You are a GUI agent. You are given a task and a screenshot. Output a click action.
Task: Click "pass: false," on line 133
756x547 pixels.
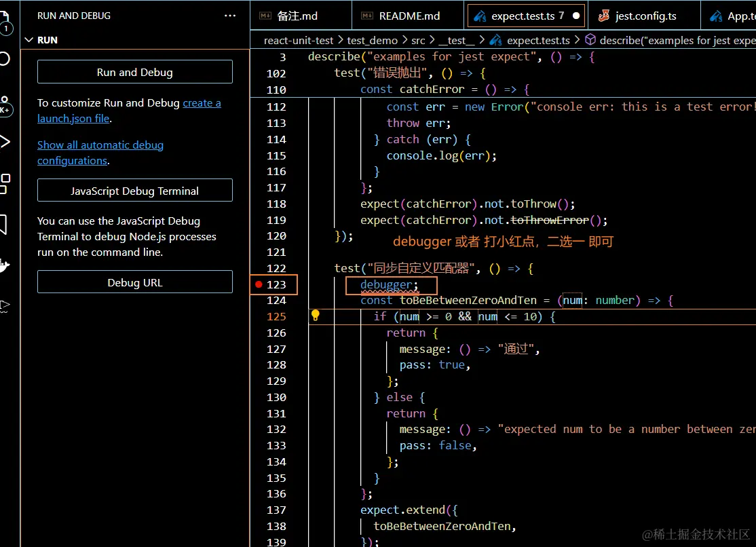pyautogui.click(x=438, y=446)
